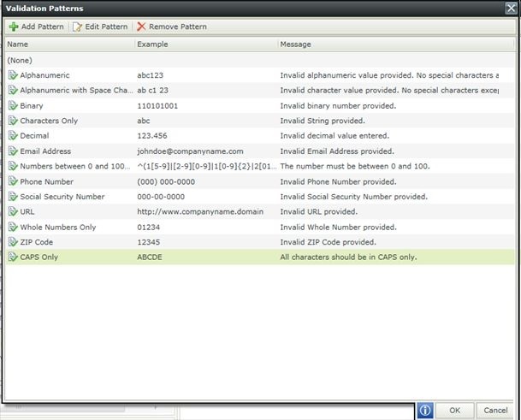The image size is (521, 420).
Task: Click example value 110101001
Action: (x=157, y=106)
